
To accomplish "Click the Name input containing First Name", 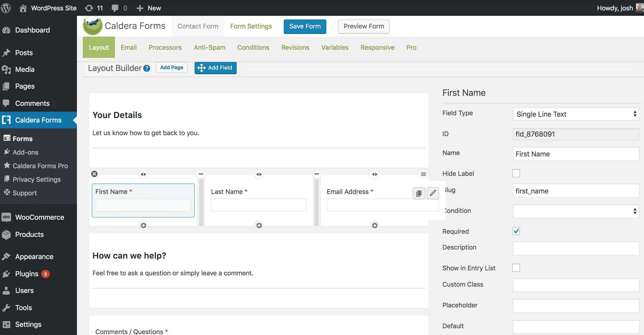I will [576, 154].
